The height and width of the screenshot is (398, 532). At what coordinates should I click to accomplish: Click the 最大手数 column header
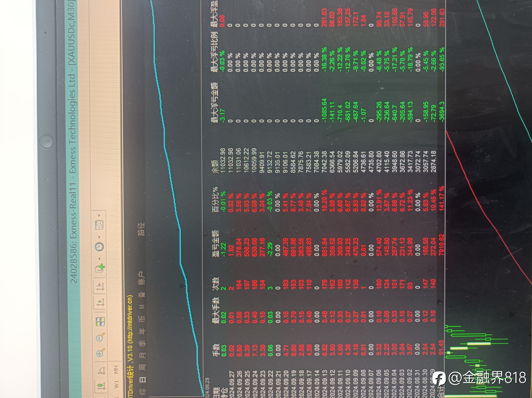tap(216, 310)
